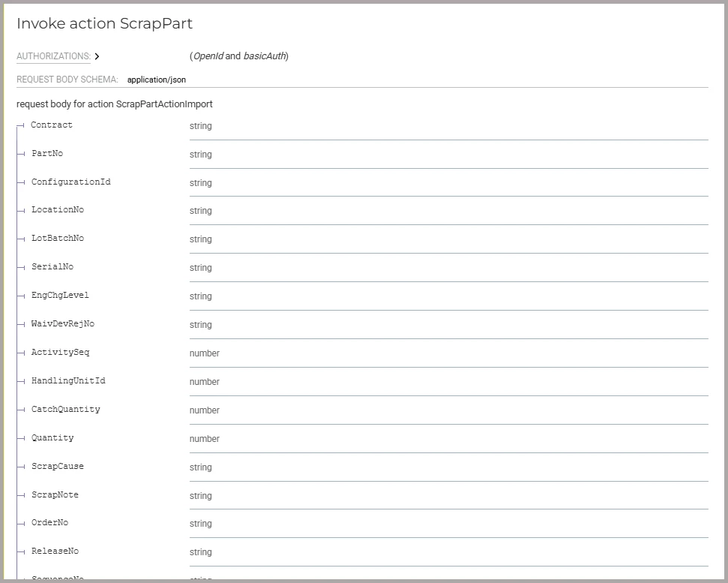Screen dimensions: 728x583
Task: Select the Quantity property
Action: tap(52, 438)
